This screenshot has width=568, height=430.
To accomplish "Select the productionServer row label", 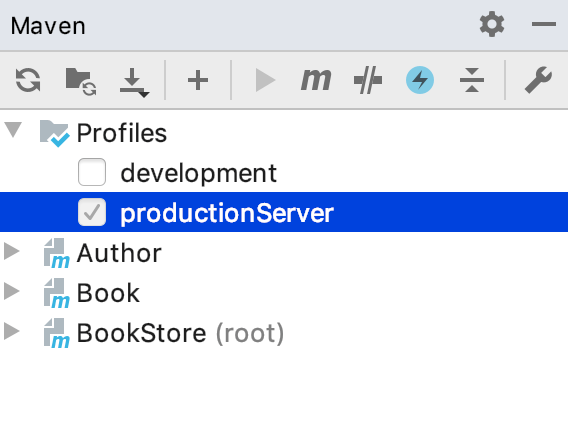I will tap(227, 213).
